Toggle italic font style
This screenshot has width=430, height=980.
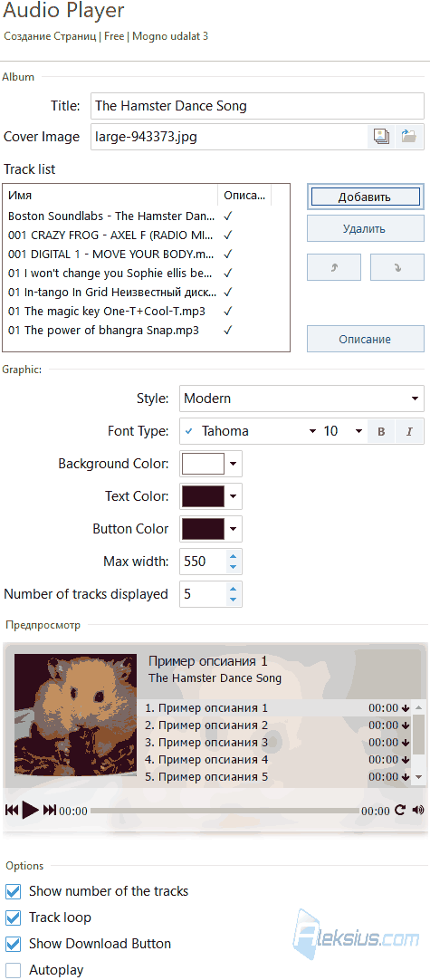[x=410, y=431]
